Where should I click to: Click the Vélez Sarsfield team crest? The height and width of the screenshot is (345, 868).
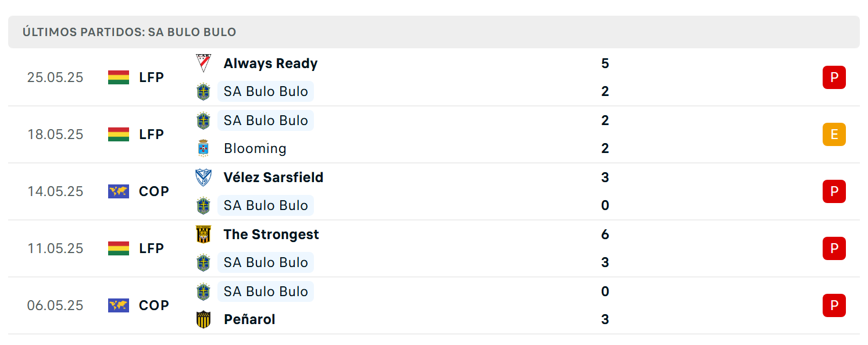pos(203,177)
